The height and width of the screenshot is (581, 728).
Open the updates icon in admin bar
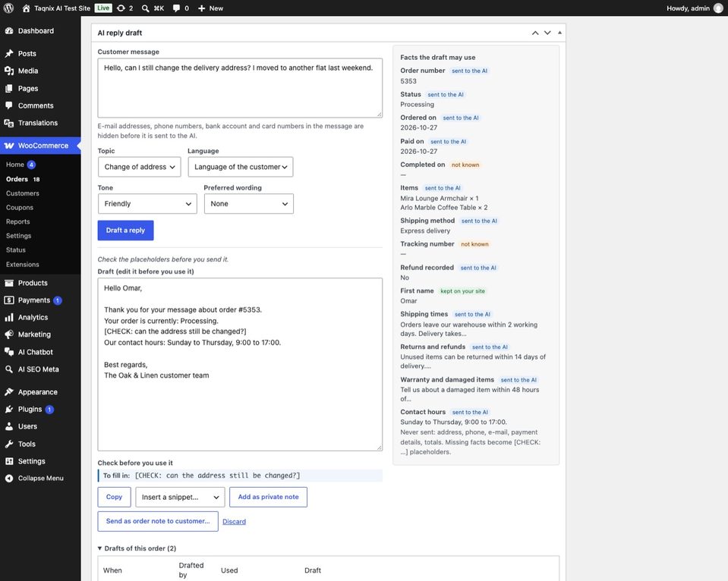tap(121, 8)
